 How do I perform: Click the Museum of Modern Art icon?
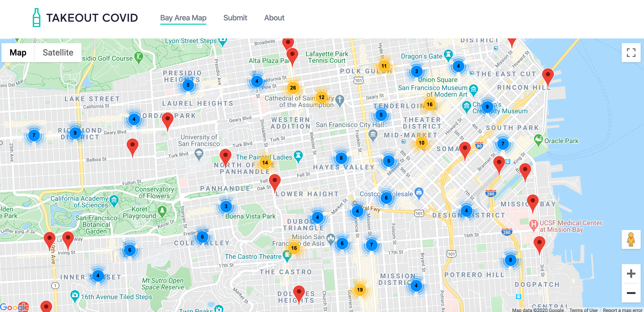pos(473,90)
